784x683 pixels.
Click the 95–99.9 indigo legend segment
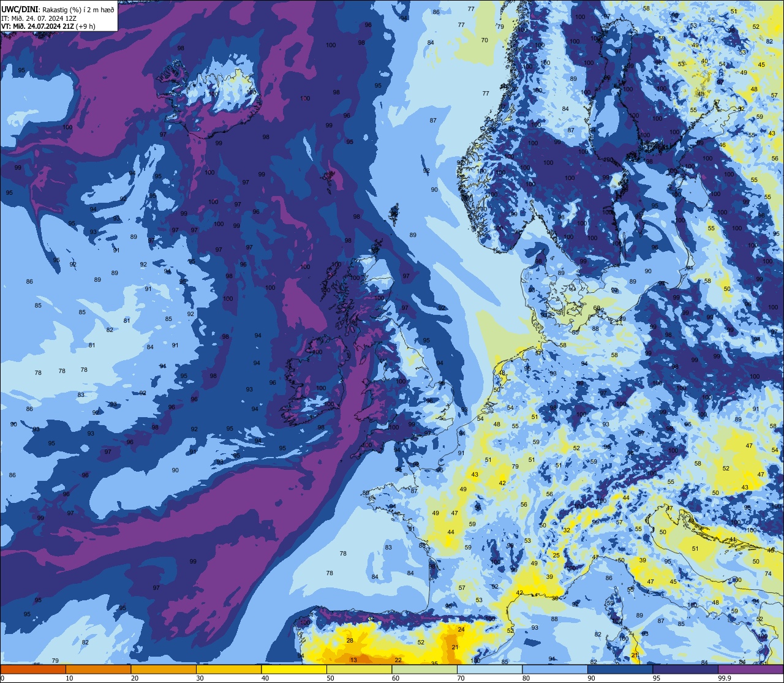pos(685,669)
